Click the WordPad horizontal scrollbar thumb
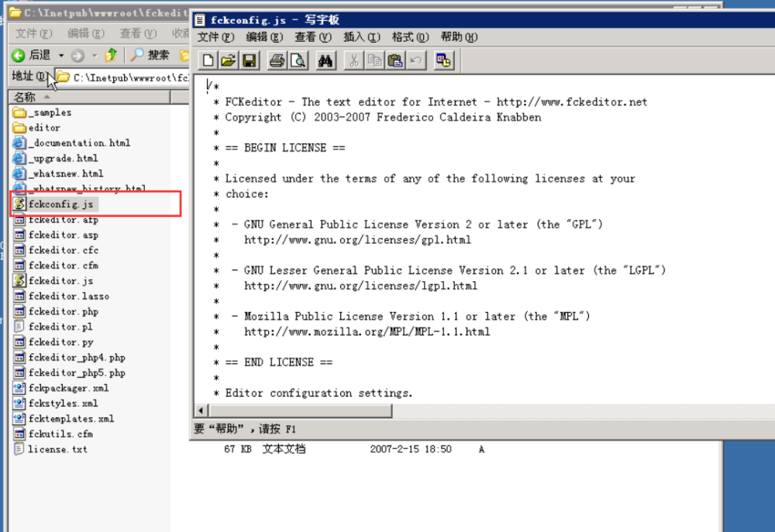 301,410
